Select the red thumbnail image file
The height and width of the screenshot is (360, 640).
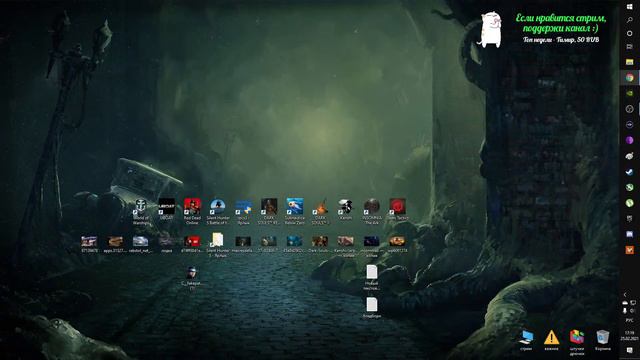coord(192,244)
